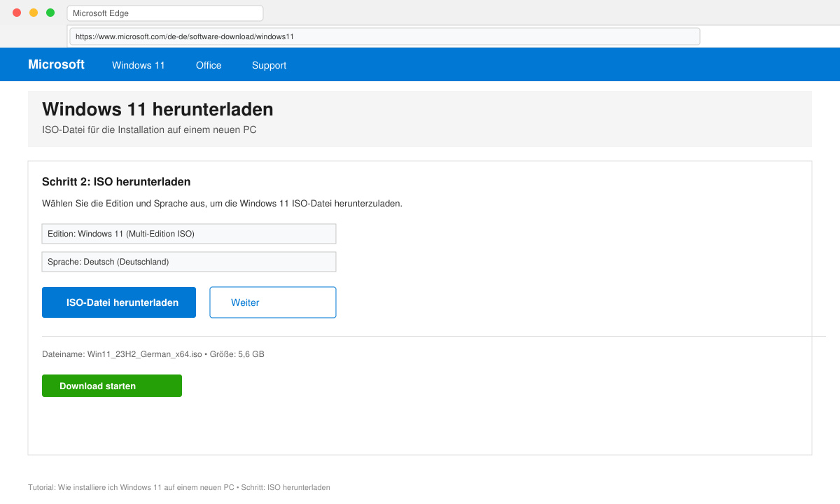This screenshot has width=840, height=504.
Task: Expand the Sprache dropdown
Action: tap(189, 262)
